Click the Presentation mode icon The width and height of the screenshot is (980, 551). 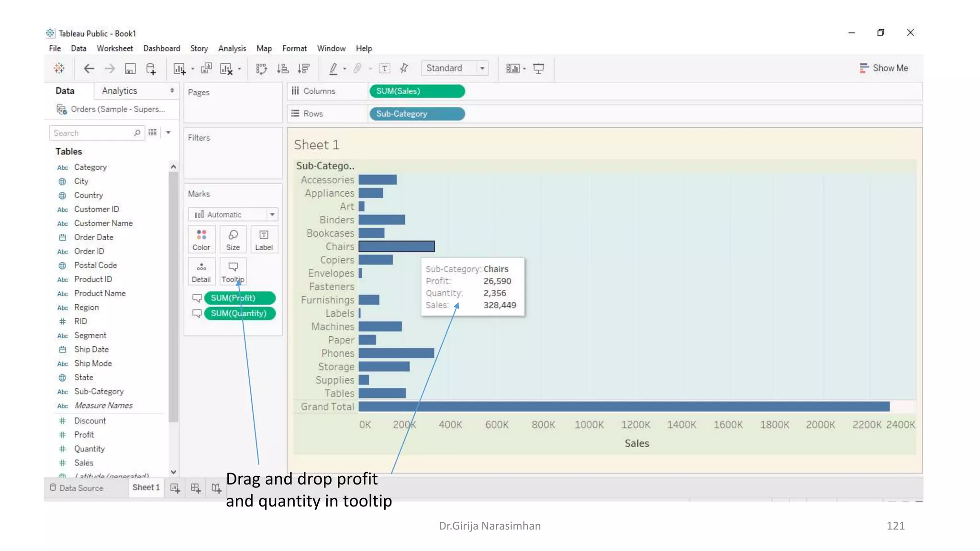[539, 68]
